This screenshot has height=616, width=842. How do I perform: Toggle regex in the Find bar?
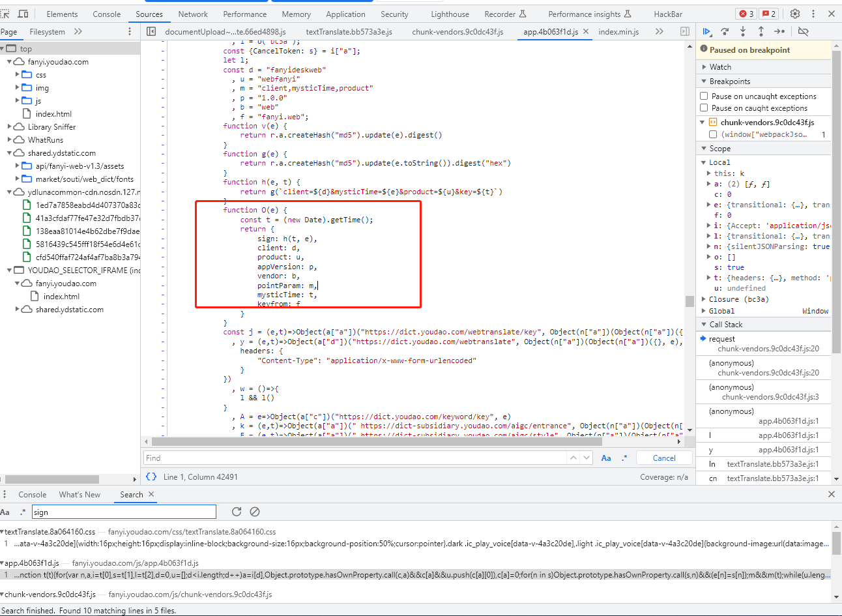624,458
